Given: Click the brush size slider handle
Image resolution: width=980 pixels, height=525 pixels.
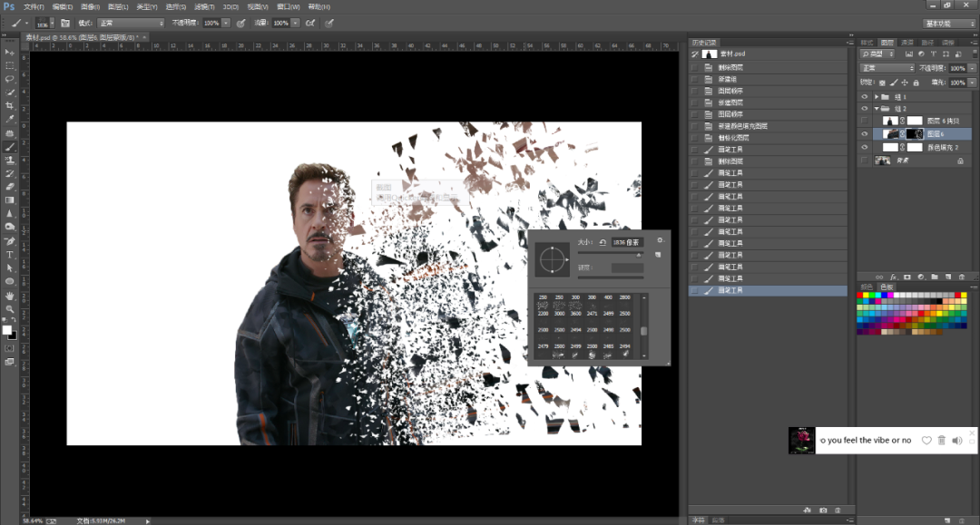Looking at the screenshot, I should coord(639,255).
